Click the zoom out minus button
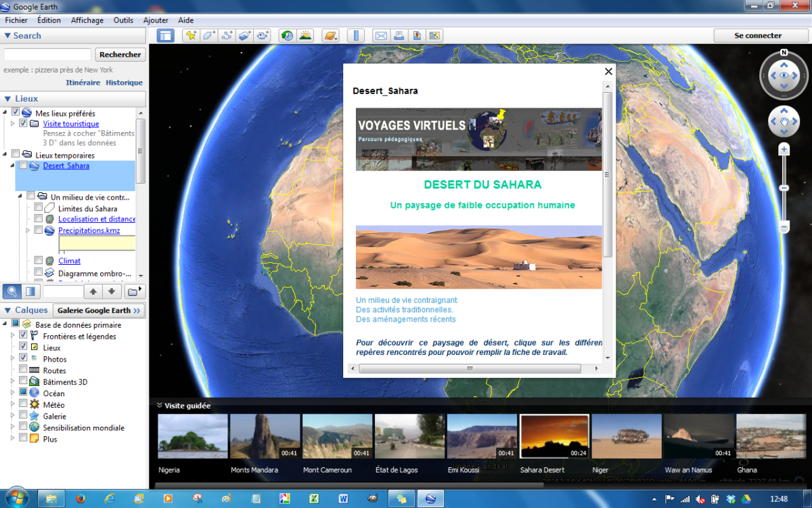This screenshot has width=812, height=508. point(784,227)
